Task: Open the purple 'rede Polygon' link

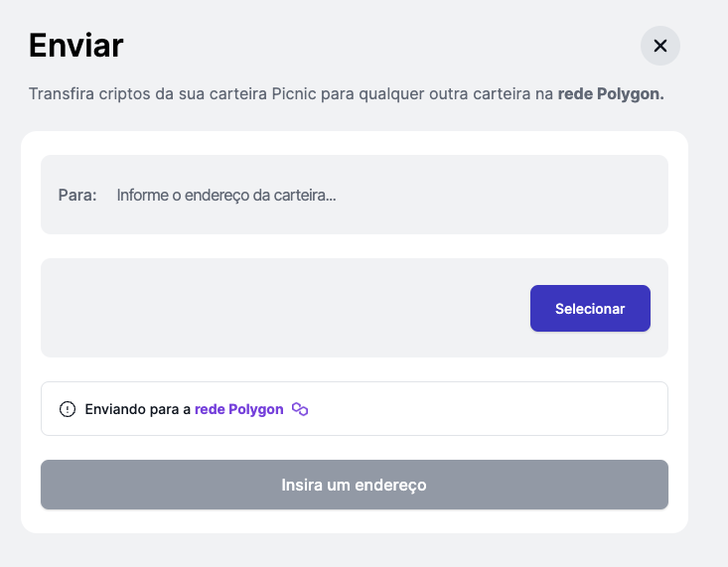Action: [x=238, y=409]
